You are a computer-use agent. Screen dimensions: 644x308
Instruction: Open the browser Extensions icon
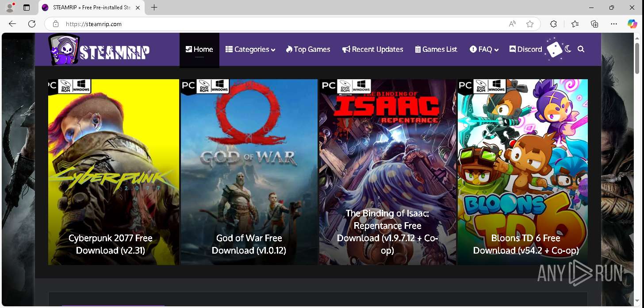(x=553, y=24)
